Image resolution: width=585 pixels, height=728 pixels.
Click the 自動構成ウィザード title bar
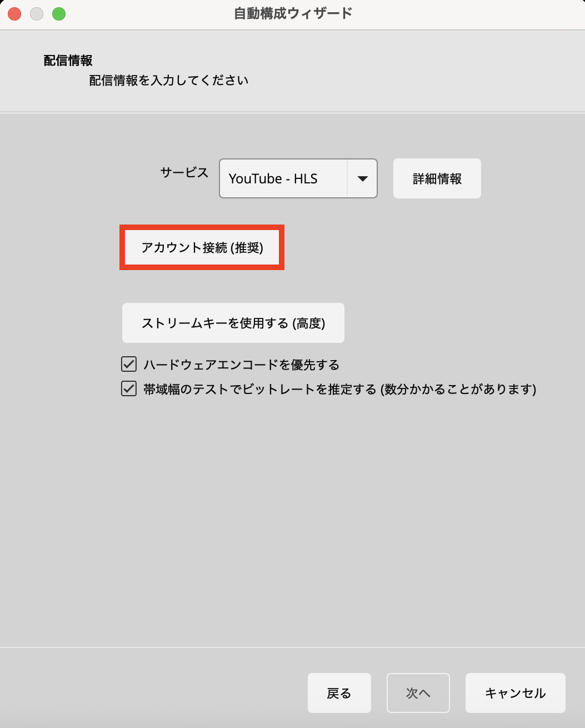pyautogui.click(x=292, y=13)
